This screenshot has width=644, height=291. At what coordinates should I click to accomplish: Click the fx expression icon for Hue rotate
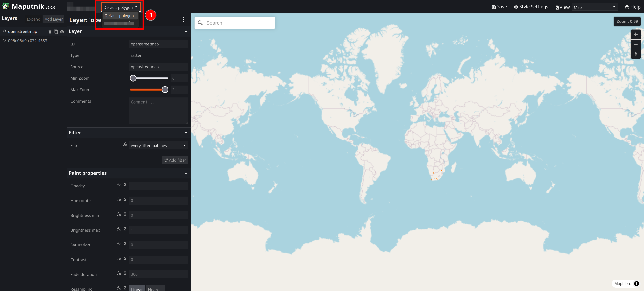pos(119,199)
